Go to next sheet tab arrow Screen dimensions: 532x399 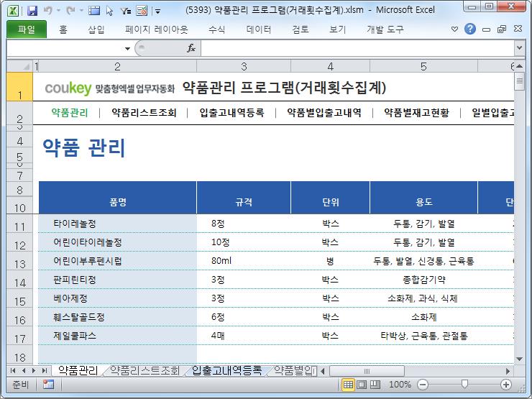tap(34, 370)
